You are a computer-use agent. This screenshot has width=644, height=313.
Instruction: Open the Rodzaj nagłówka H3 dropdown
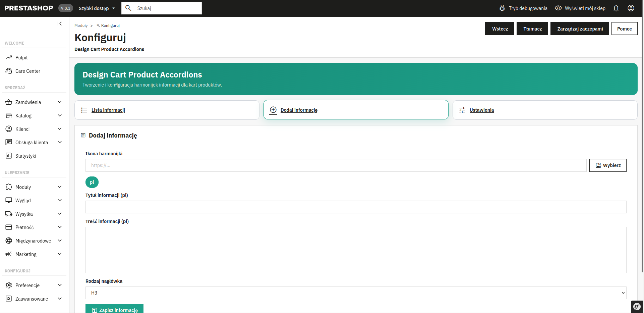point(356,293)
